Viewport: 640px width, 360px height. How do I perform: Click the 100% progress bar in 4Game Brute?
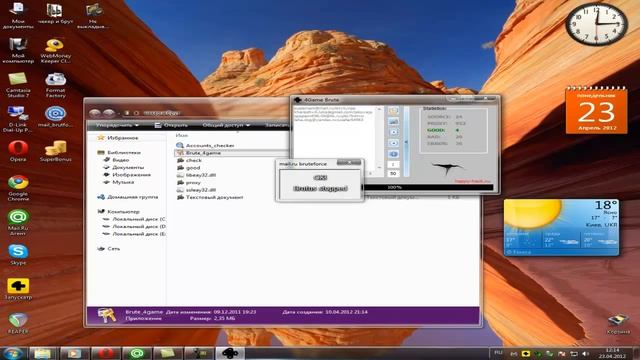coord(427,187)
